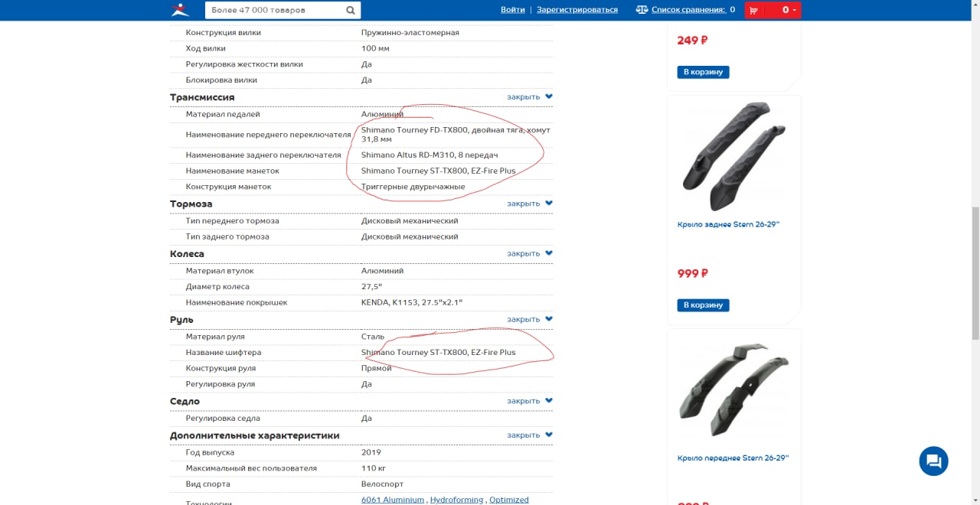
Task: Select the 'Конструкция вилки' label
Action: pyautogui.click(x=224, y=33)
